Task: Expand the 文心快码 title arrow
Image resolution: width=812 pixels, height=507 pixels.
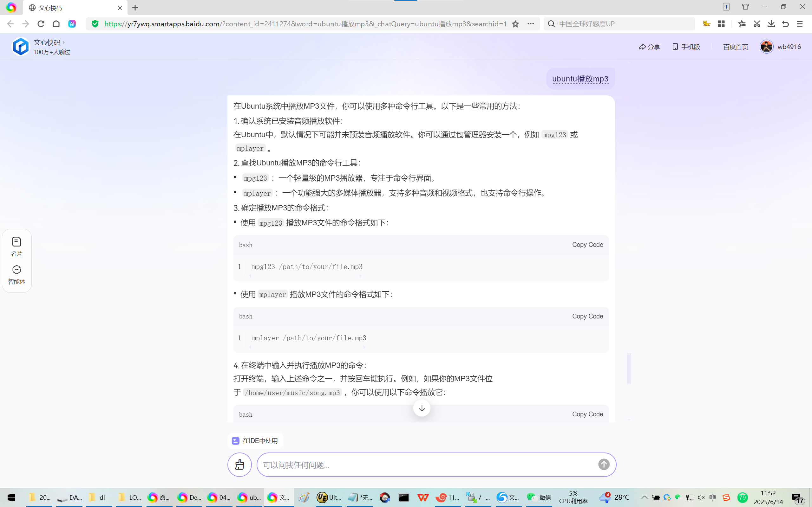Action: point(64,42)
